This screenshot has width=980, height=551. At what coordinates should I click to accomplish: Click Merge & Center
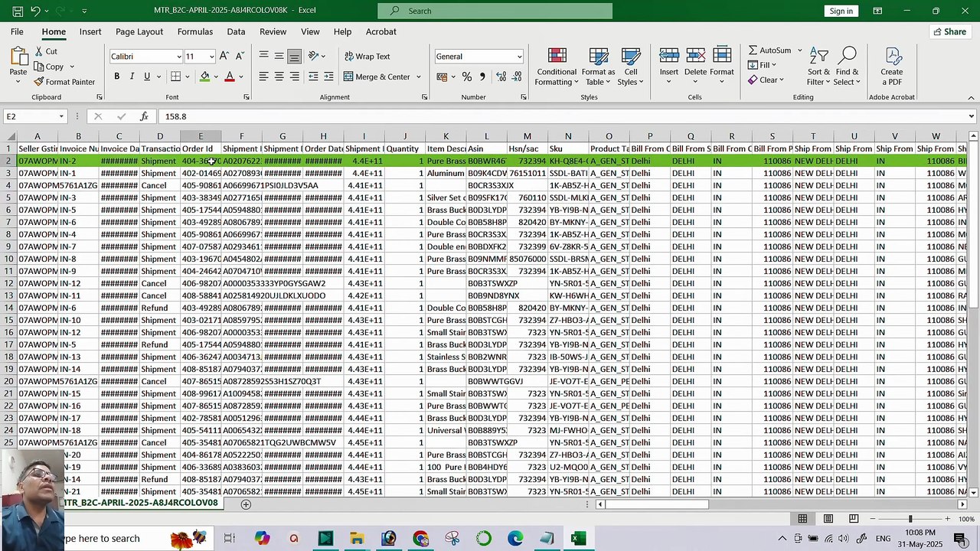pos(377,77)
